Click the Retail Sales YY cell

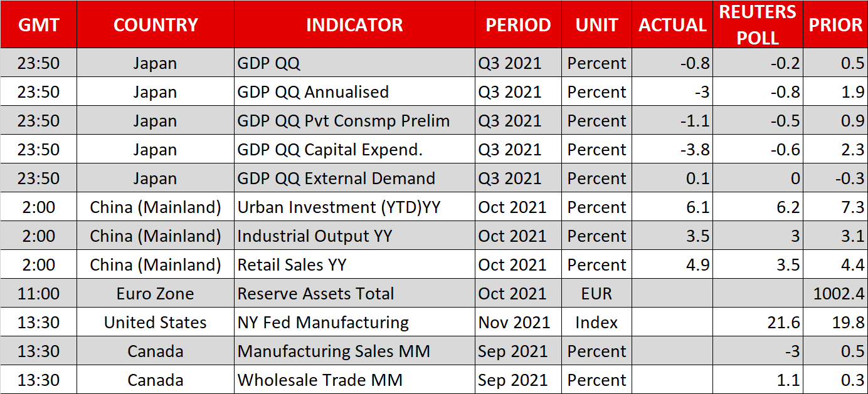(x=292, y=265)
